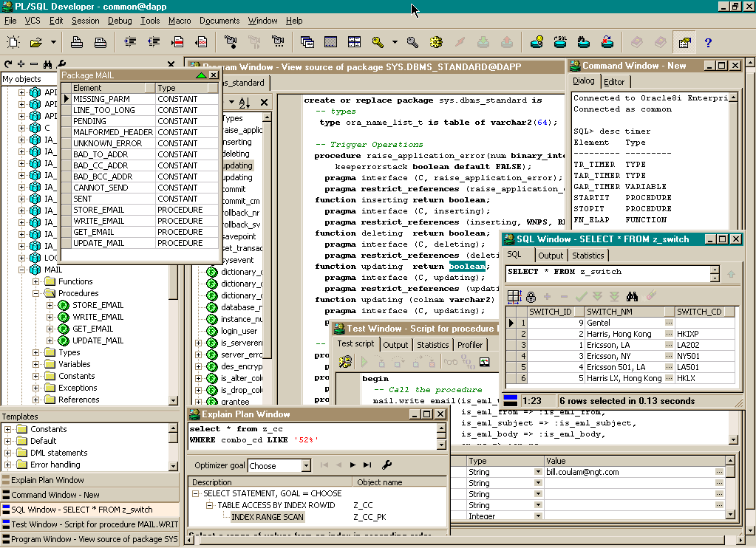The image size is (756, 548).
Task: Select Command Window - New in window list
Action: pos(90,495)
